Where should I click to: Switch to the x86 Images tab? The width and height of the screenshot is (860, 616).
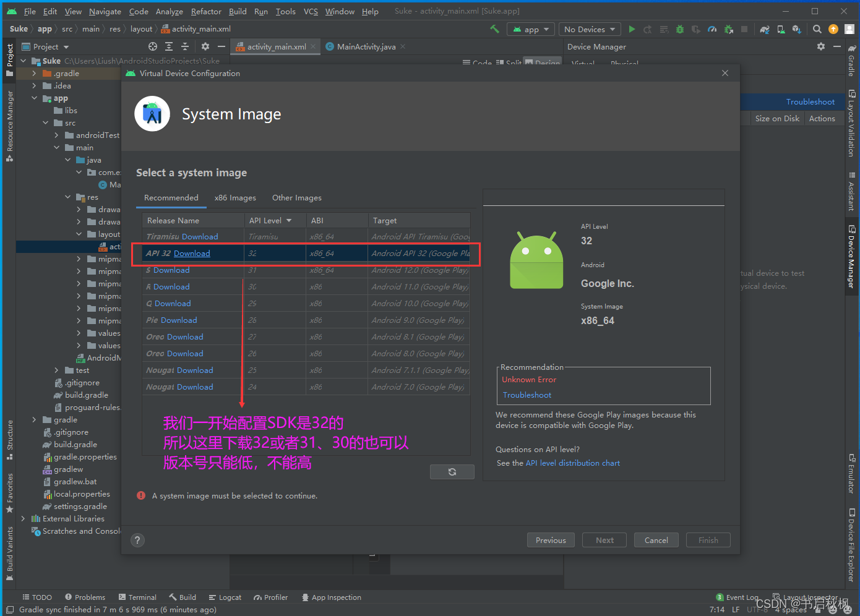[235, 198]
